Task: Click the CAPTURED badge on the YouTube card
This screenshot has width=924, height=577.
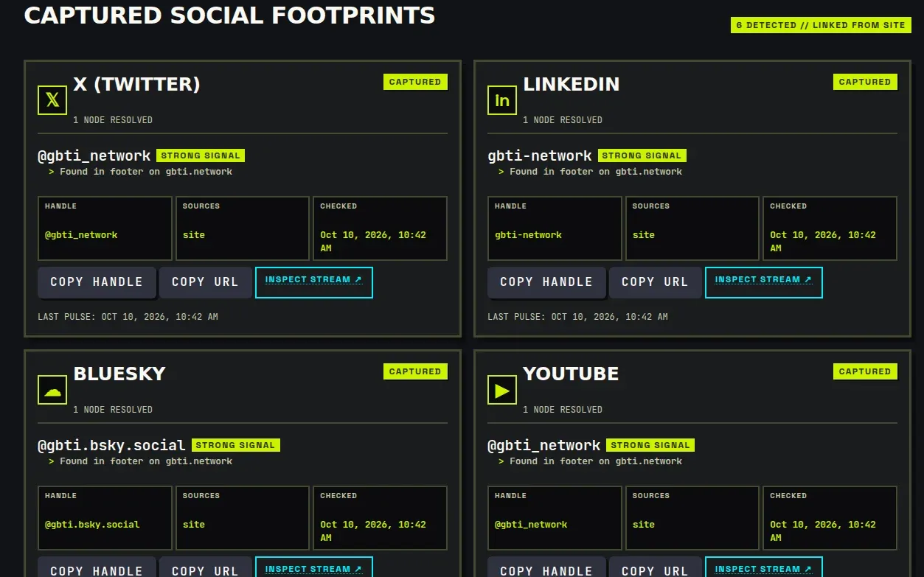Action: click(865, 371)
